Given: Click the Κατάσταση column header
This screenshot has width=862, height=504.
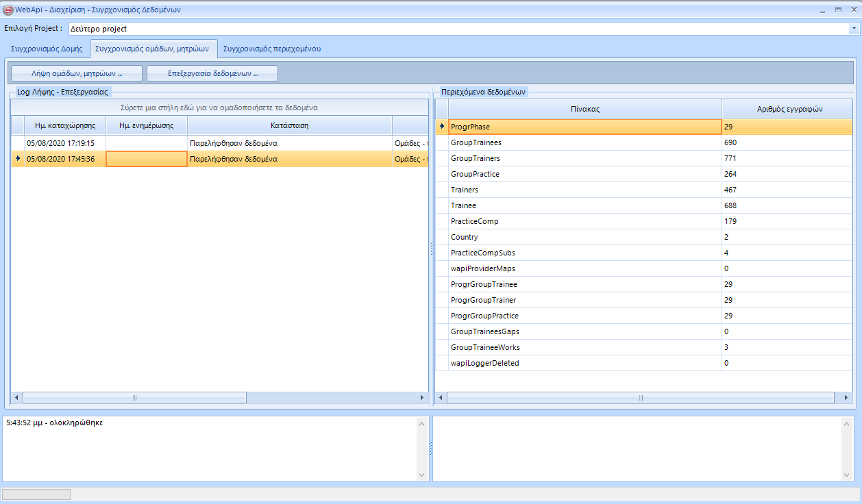Looking at the screenshot, I should 289,126.
